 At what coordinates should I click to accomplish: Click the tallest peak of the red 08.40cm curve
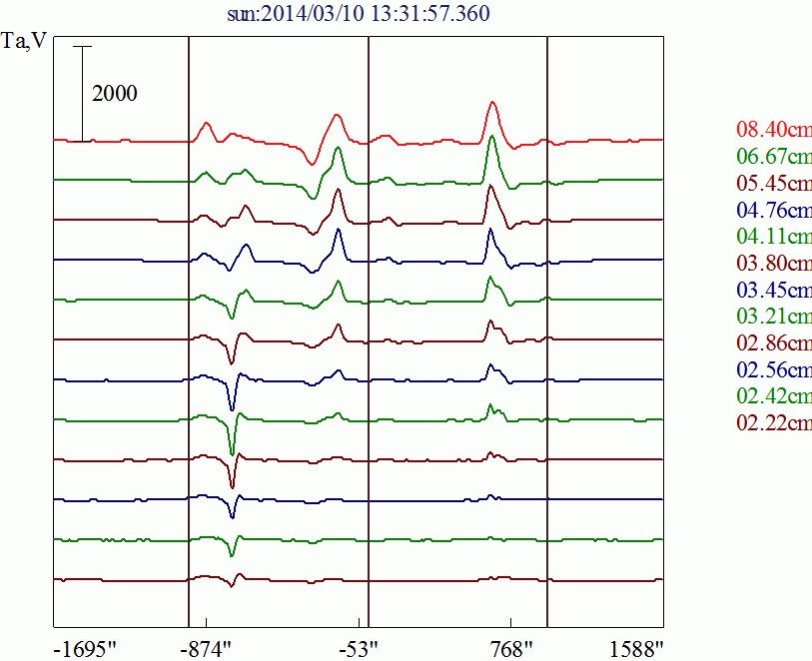(492, 102)
